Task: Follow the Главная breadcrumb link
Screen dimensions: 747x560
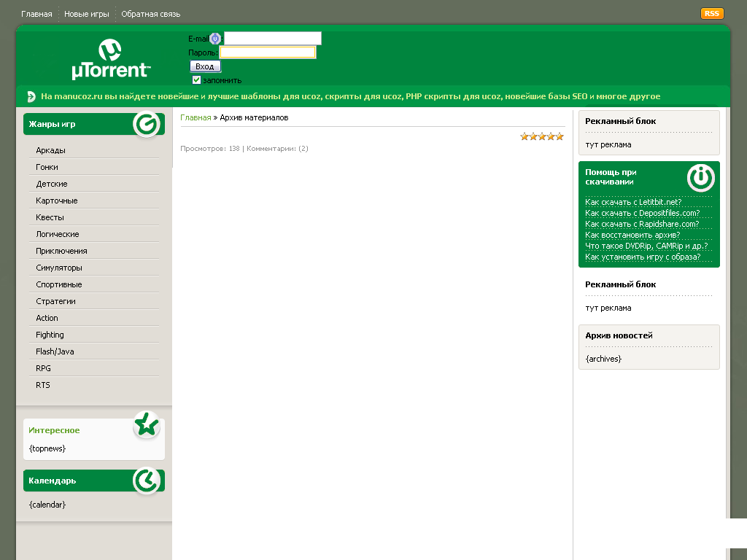Action: 196,117
